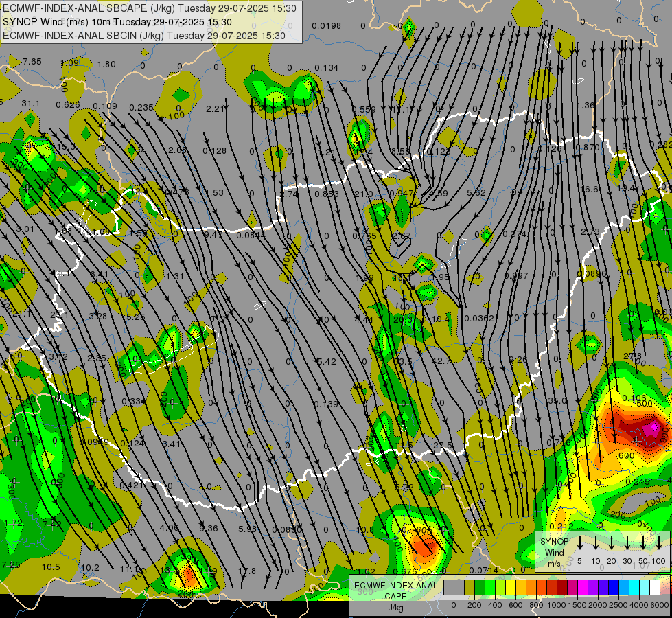
Task: Click the SYNOP Wind 10m title line
Action: [x=117, y=22]
